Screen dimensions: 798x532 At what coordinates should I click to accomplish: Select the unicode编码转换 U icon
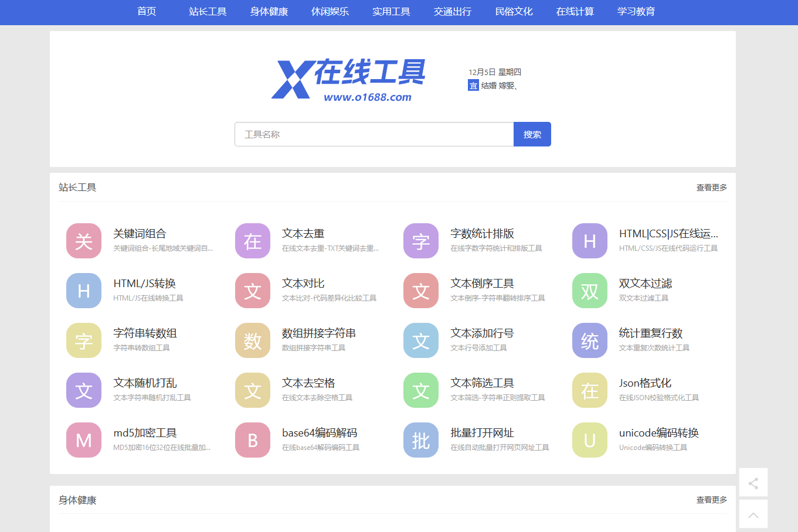pyautogui.click(x=590, y=440)
